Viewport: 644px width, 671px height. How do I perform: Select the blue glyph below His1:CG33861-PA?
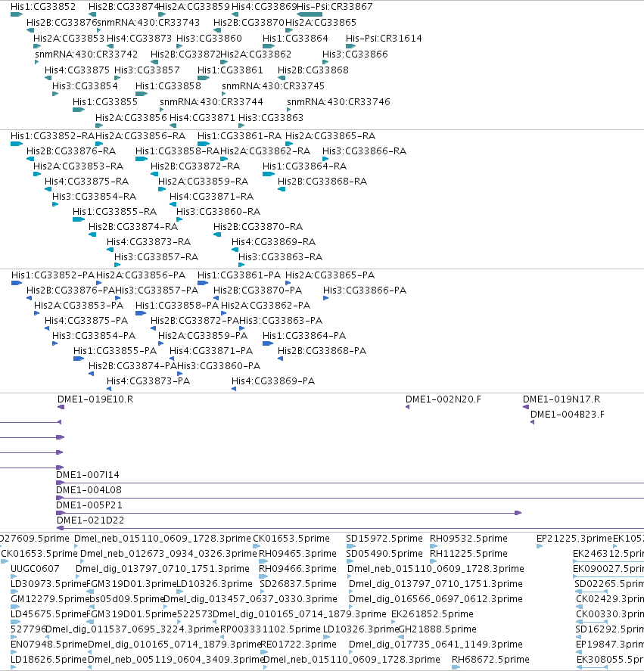[203, 283]
